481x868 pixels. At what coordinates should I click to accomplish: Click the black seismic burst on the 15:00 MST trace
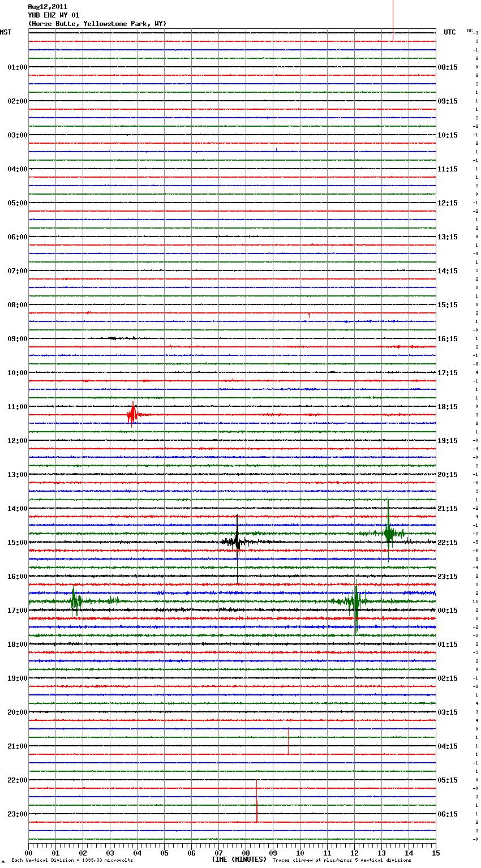tap(237, 542)
